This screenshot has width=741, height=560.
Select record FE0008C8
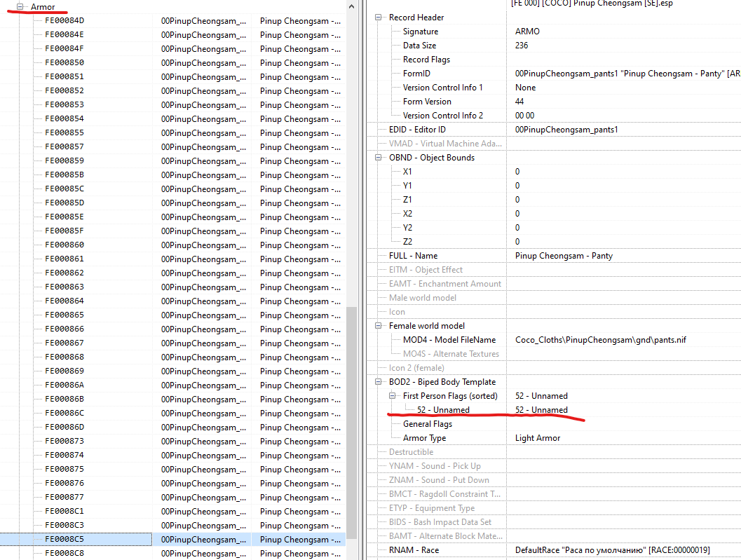pyautogui.click(x=64, y=554)
